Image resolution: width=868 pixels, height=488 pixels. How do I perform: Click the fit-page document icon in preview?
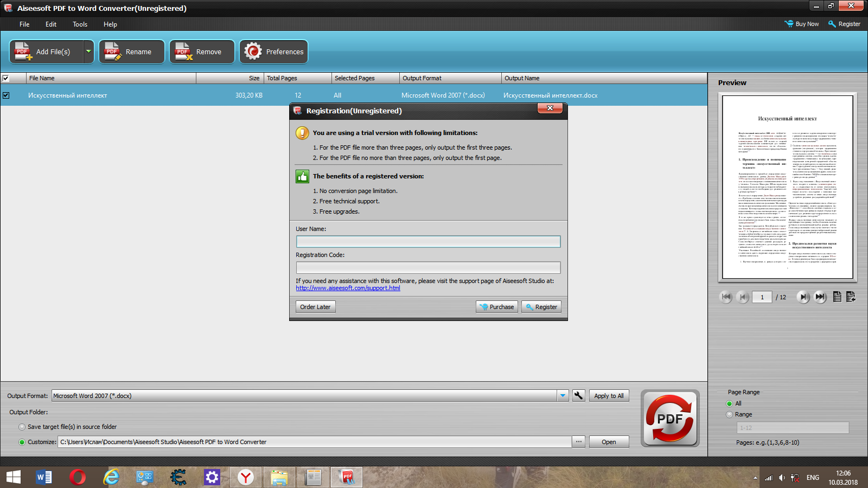(837, 297)
